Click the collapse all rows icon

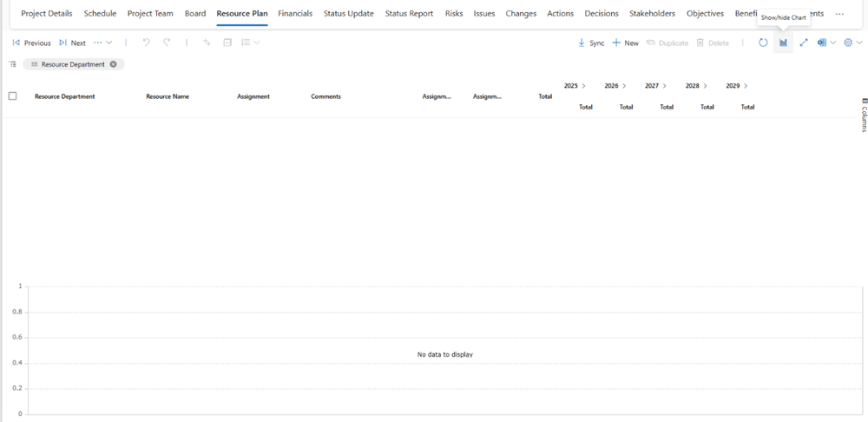pyautogui.click(x=227, y=43)
